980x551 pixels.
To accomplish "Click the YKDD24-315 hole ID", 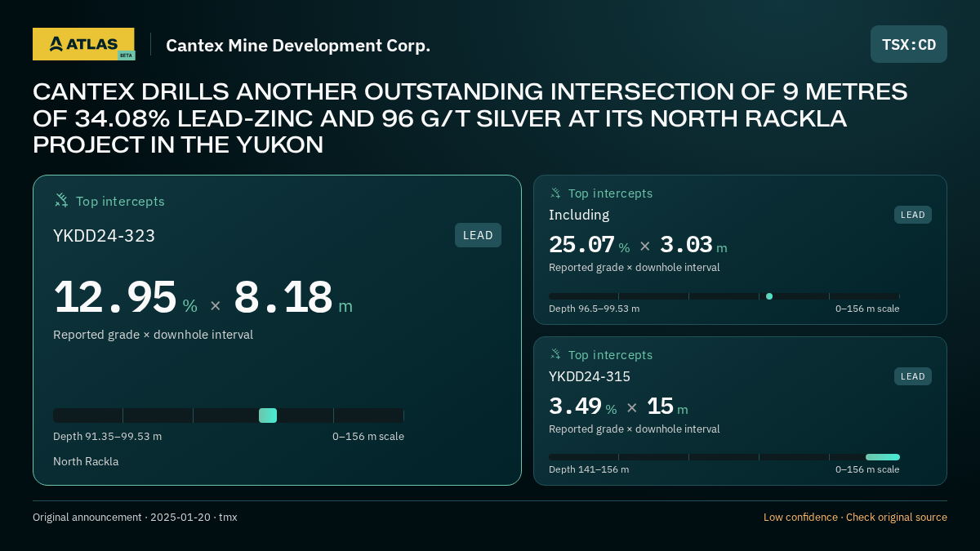I will [590, 376].
